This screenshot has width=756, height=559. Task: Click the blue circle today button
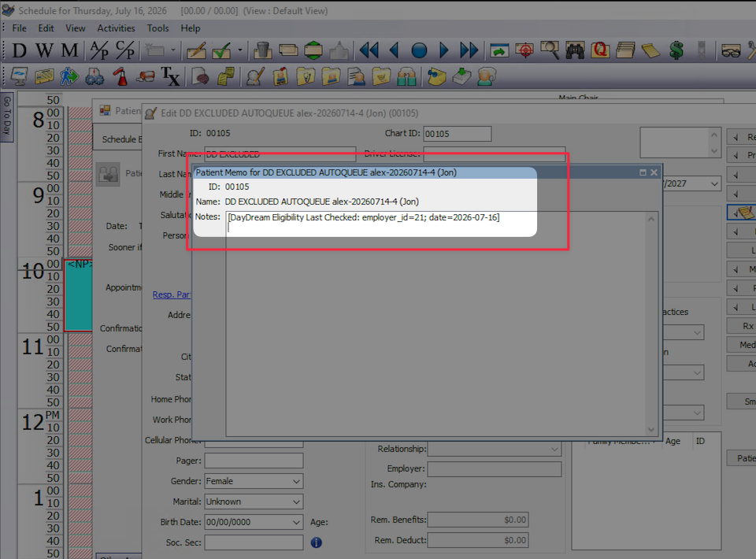419,50
